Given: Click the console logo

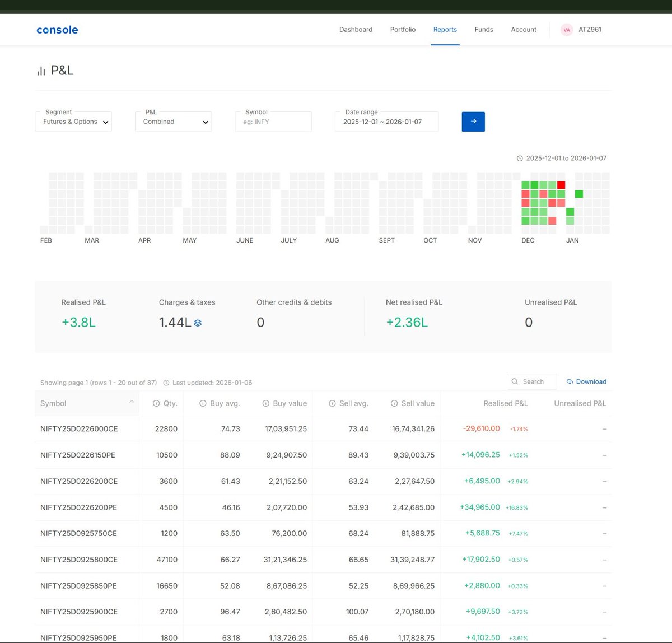Looking at the screenshot, I should pos(57,30).
